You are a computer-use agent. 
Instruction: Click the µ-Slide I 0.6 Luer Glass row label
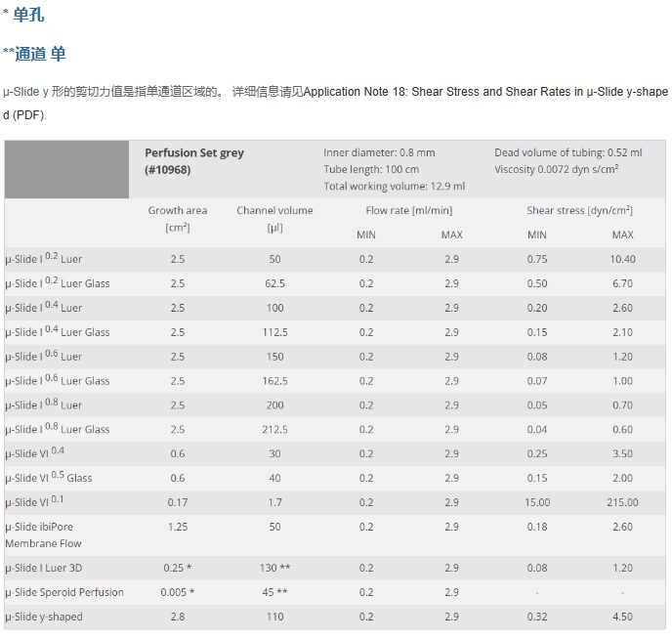(57, 381)
